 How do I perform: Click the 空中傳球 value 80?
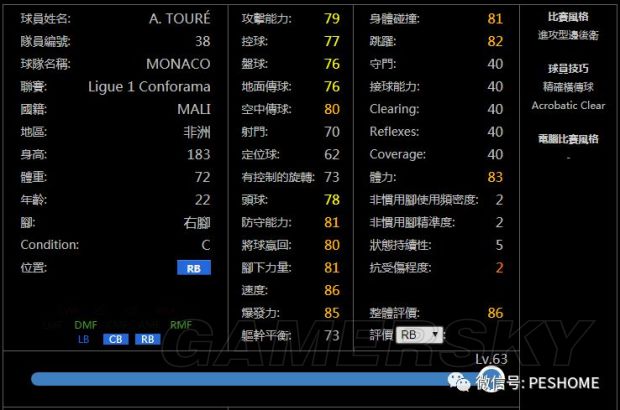[332, 109]
